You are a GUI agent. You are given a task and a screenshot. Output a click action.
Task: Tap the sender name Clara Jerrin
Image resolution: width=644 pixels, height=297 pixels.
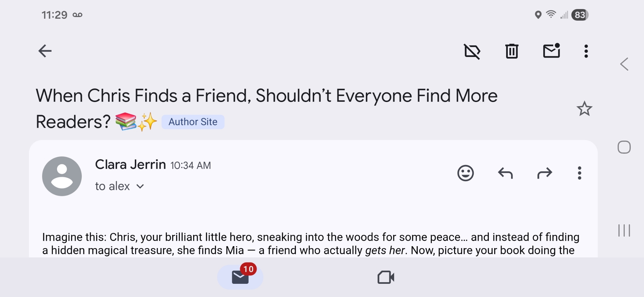(x=130, y=164)
